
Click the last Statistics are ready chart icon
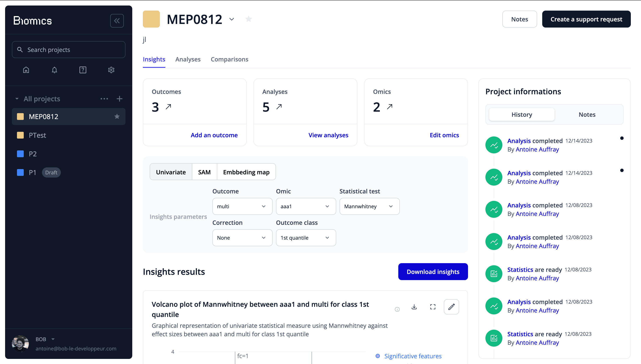click(494, 338)
